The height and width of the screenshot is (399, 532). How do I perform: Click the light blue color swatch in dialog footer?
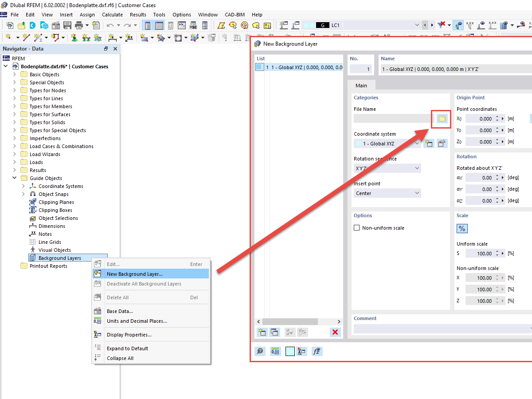coord(290,351)
